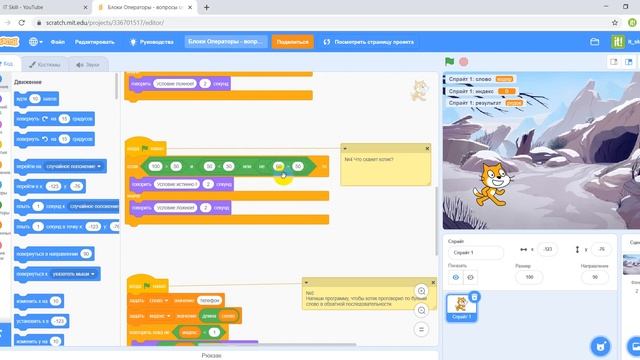Collapse the №5 comment note arrow

(306, 282)
